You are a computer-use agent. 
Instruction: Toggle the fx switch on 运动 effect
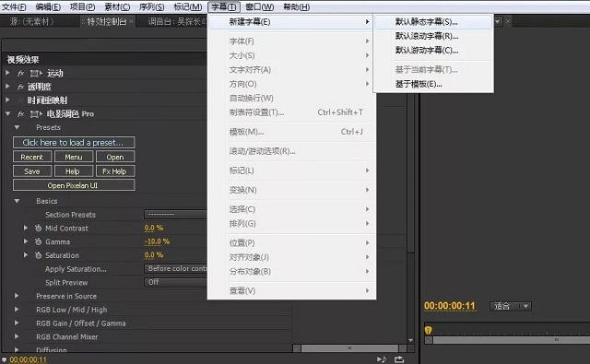20,74
